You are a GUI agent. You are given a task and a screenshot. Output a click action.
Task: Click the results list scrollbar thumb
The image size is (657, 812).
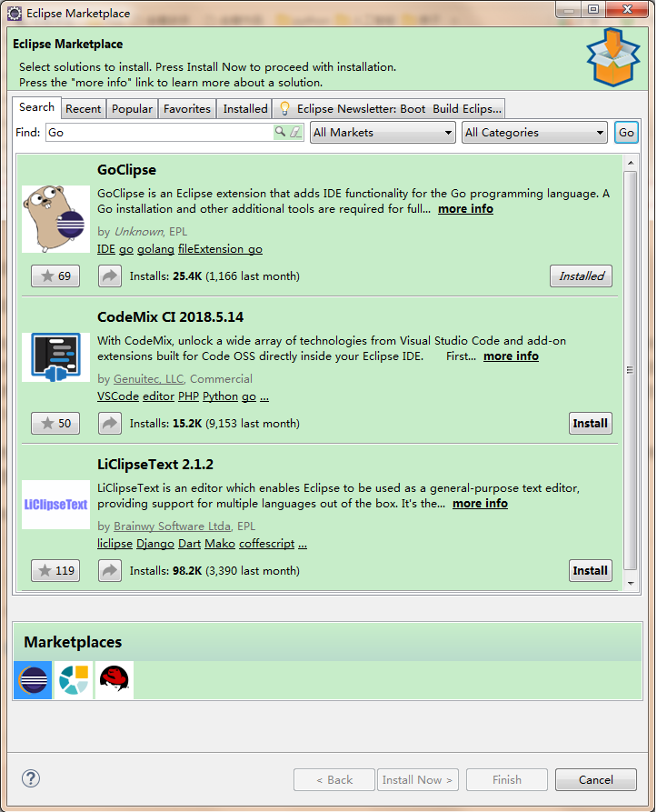pos(630,370)
